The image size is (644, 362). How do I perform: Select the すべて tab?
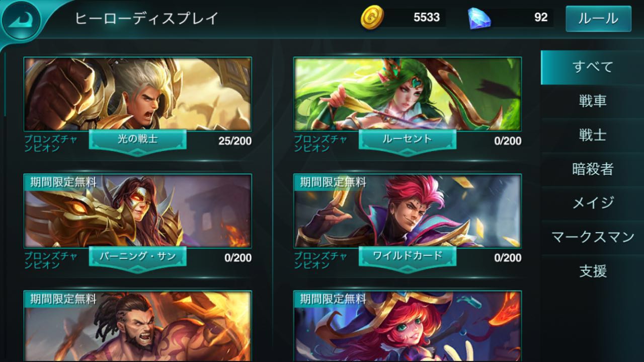point(592,67)
